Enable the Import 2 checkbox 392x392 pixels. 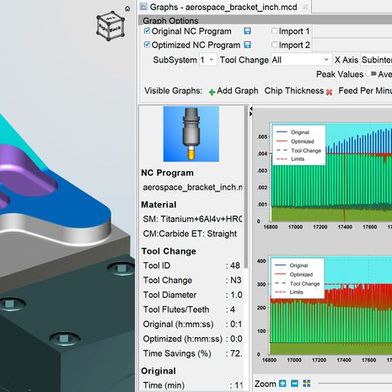pyautogui.click(x=274, y=45)
